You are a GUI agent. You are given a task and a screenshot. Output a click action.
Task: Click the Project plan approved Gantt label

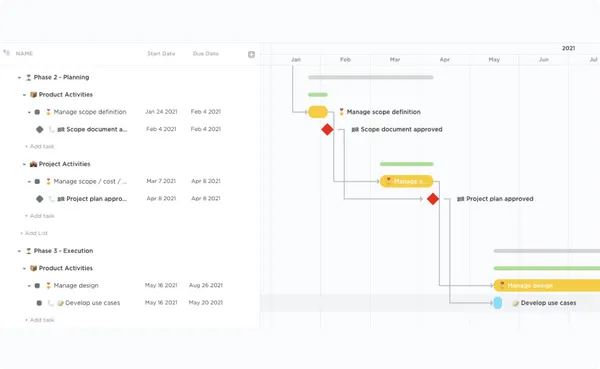pyautogui.click(x=500, y=199)
